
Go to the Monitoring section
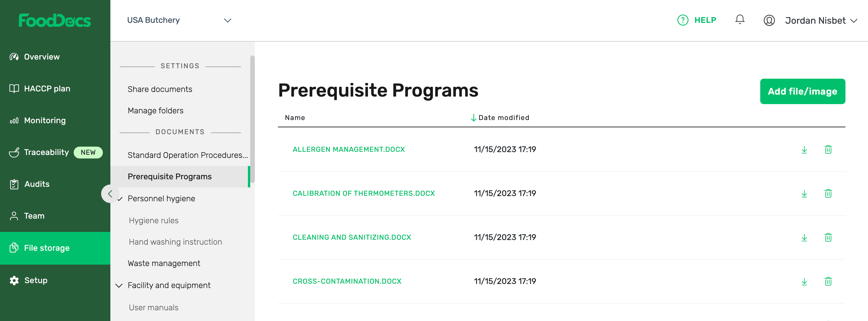click(x=45, y=120)
